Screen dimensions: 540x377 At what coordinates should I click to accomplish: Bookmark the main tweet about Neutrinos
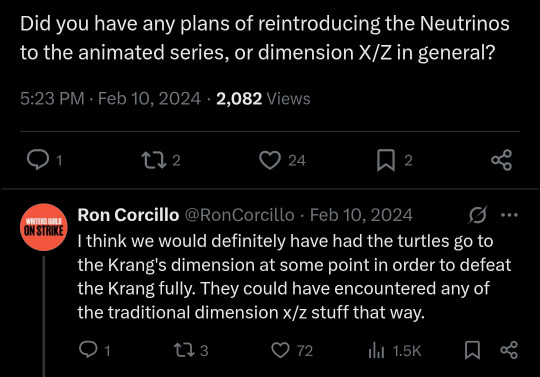click(394, 160)
